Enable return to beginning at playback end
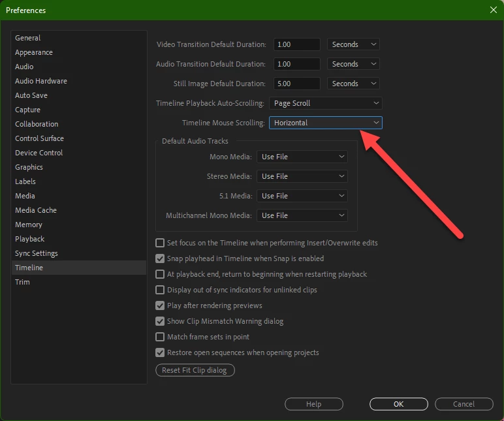The image size is (504, 421). tap(160, 274)
